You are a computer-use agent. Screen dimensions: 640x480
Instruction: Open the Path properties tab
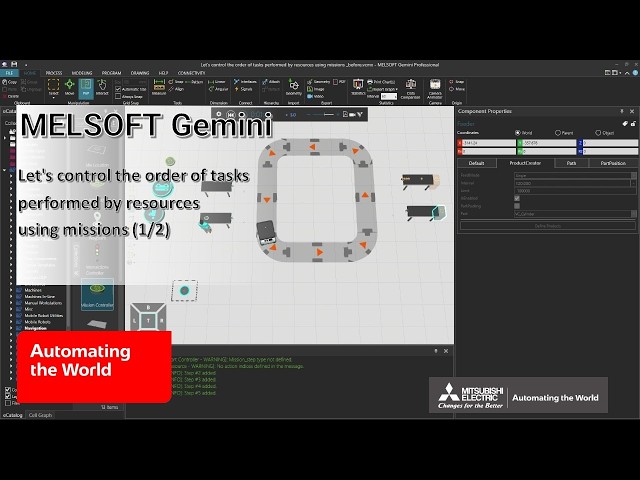(571, 163)
